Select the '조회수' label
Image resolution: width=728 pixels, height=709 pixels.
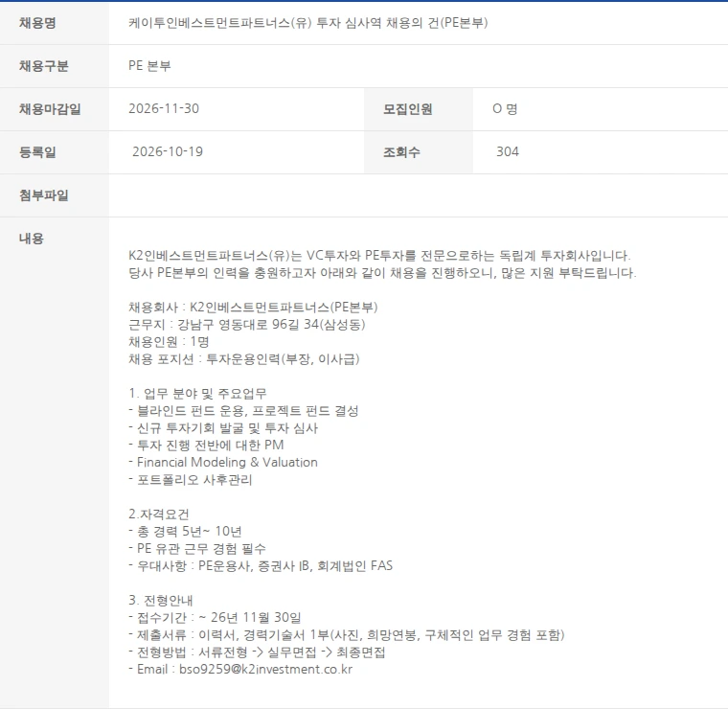tap(401, 152)
